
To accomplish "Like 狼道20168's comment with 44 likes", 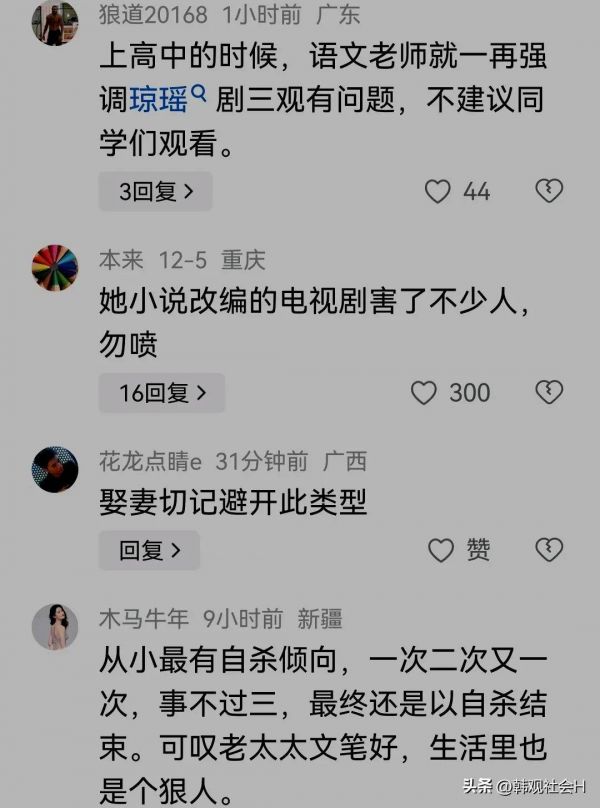I will [x=438, y=191].
